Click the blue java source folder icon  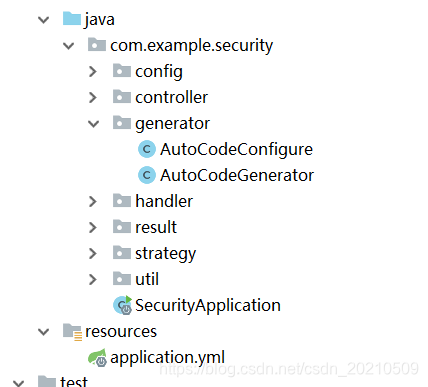72,19
